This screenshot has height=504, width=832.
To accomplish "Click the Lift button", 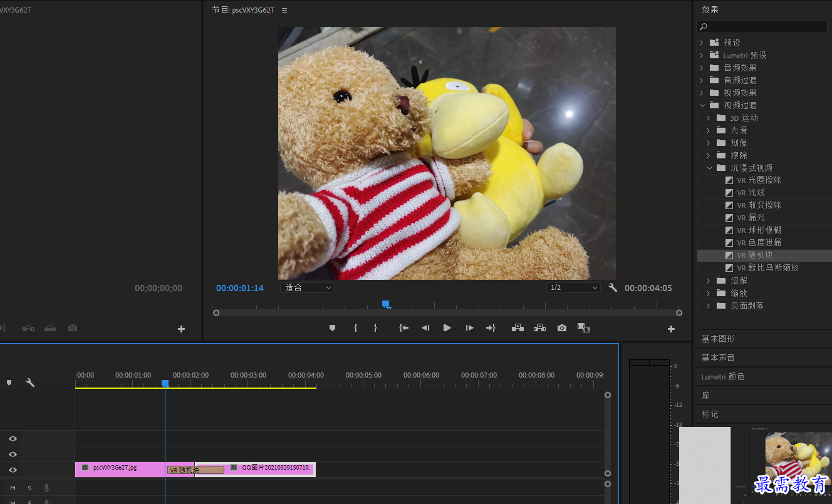I will tap(517, 328).
